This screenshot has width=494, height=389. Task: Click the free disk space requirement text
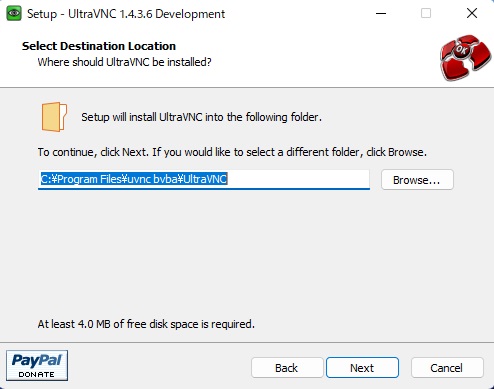[x=146, y=324]
